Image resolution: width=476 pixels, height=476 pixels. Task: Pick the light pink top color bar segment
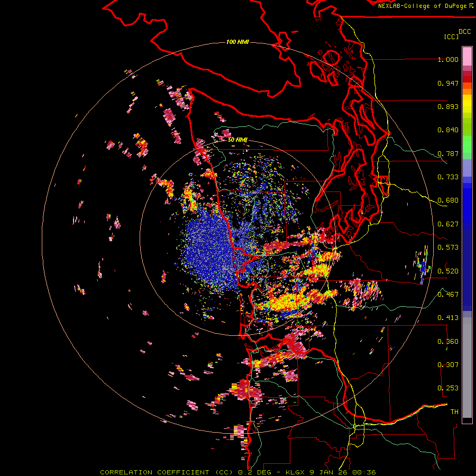[467, 56]
